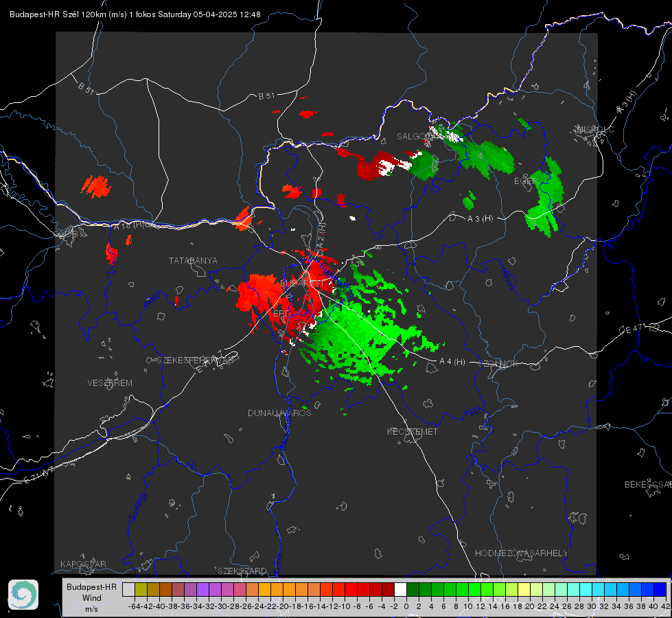Select the MISKOLC city label

(595, 130)
